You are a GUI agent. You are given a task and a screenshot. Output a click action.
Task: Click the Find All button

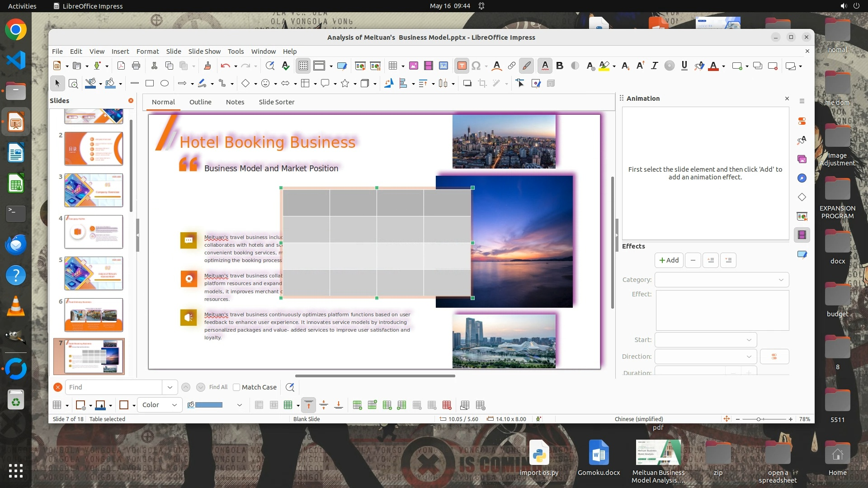point(218,387)
